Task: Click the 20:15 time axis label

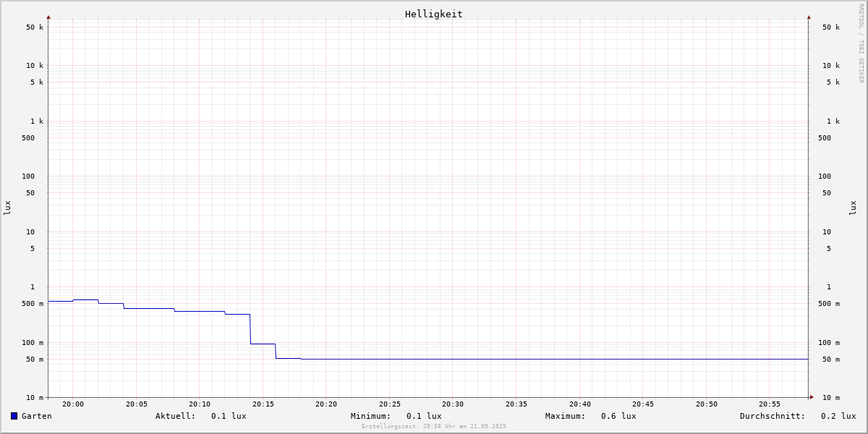Action: 263,404
